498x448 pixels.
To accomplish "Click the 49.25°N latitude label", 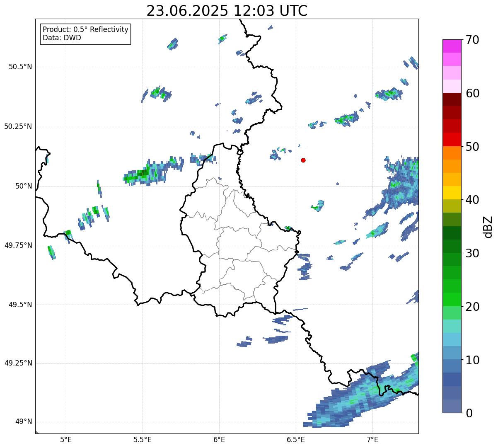I will coord(18,363).
